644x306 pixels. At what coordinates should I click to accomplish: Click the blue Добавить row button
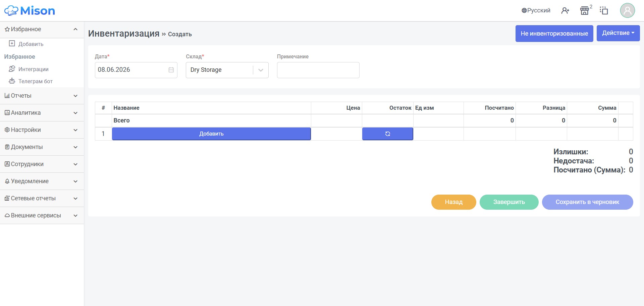(x=211, y=134)
